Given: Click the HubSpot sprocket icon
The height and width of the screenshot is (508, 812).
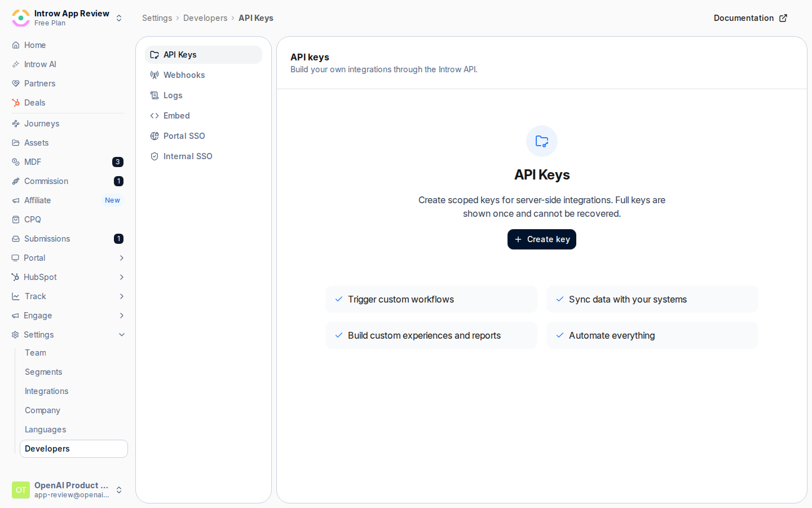Looking at the screenshot, I should (x=15, y=277).
